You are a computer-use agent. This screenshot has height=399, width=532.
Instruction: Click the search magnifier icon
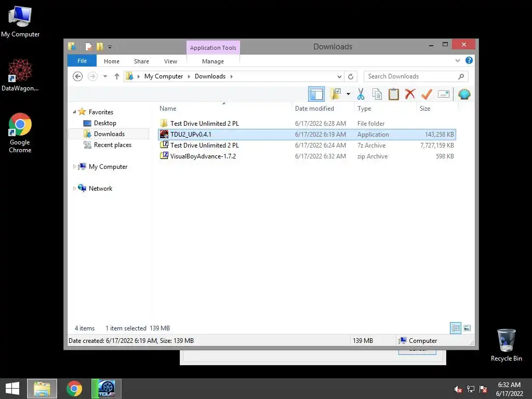coord(461,76)
